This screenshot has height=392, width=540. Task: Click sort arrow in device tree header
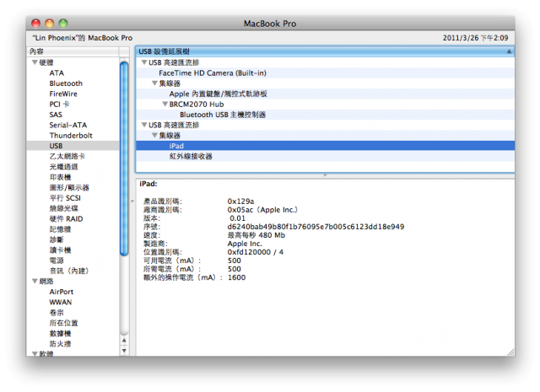point(509,51)
